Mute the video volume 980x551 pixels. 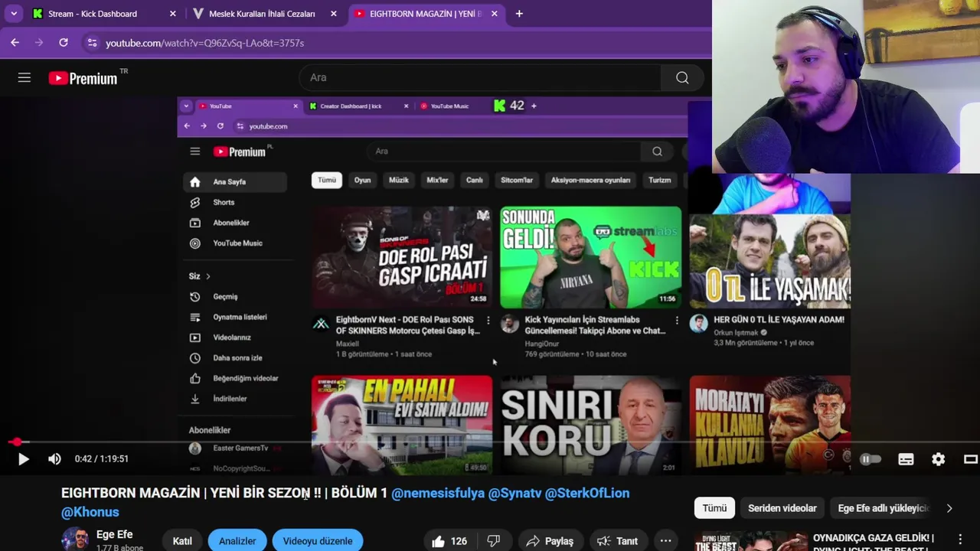(54, 459)
